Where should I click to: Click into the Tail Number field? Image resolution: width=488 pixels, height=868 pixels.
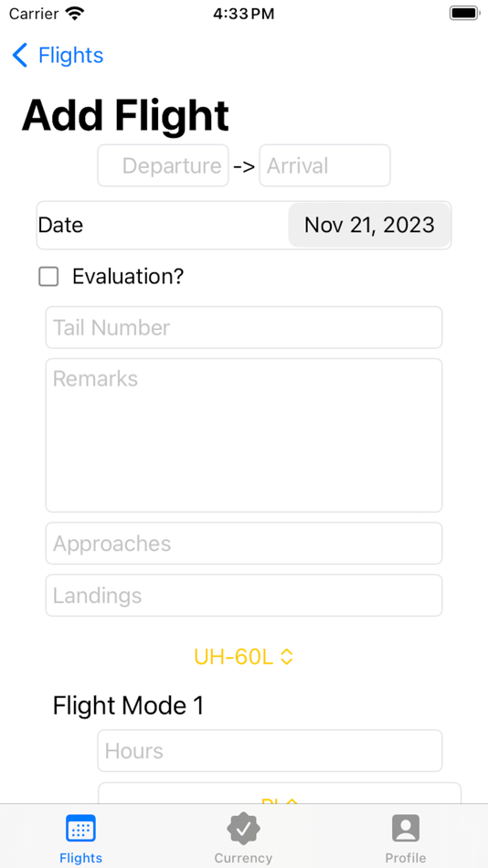(244, 328)
